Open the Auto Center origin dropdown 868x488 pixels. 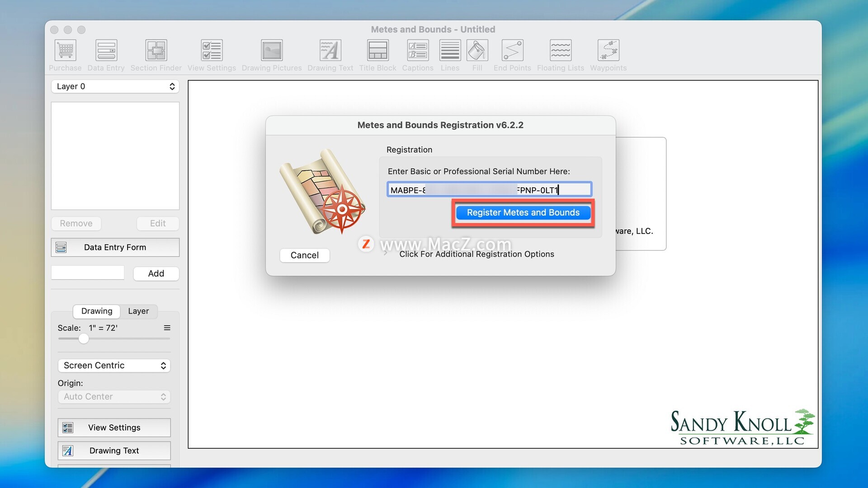tap(114, 397)
